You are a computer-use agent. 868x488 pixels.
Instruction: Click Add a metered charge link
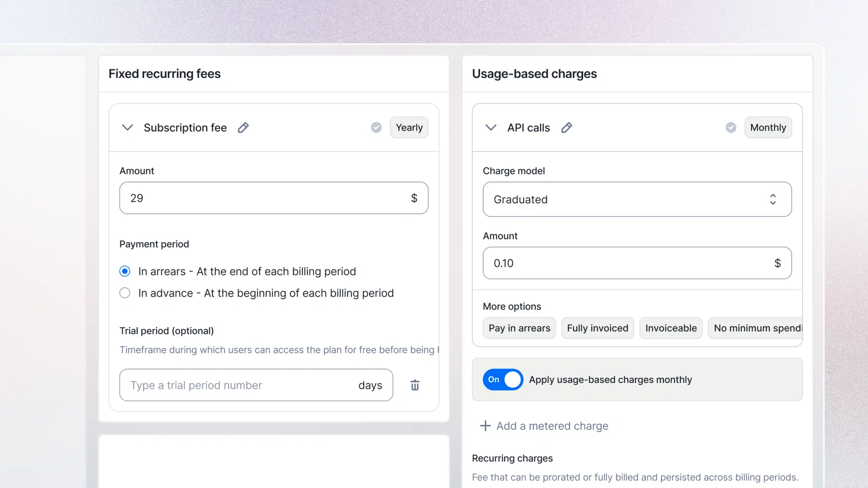pos(552,426)
